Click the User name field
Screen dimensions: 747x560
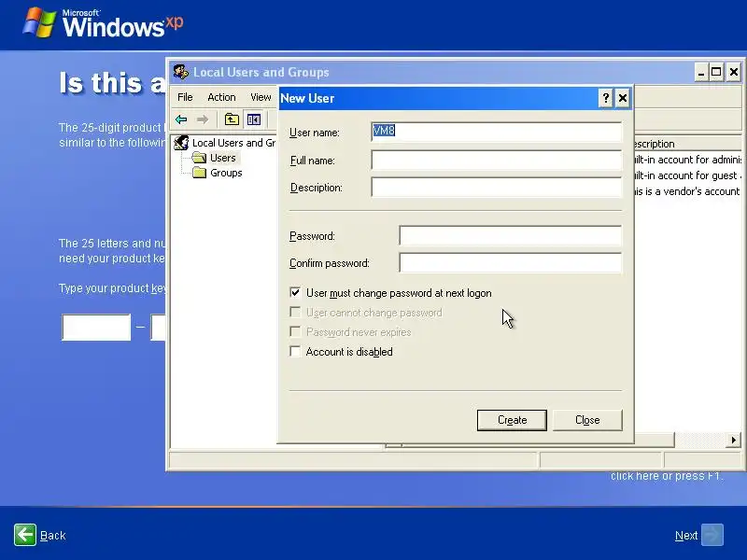497,132
